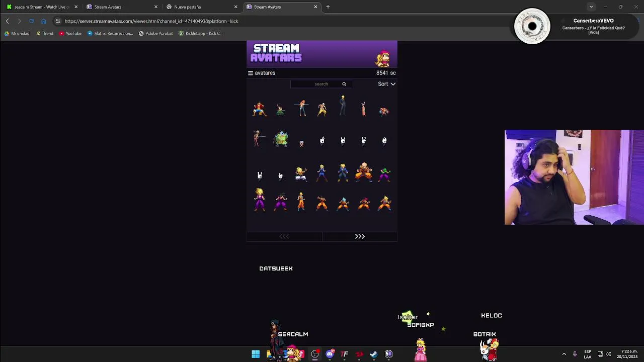Pick the Nami avatar holding a staff
Image resolution: width=644 pixels, height=362 pixels.
(x=301, y=108)
